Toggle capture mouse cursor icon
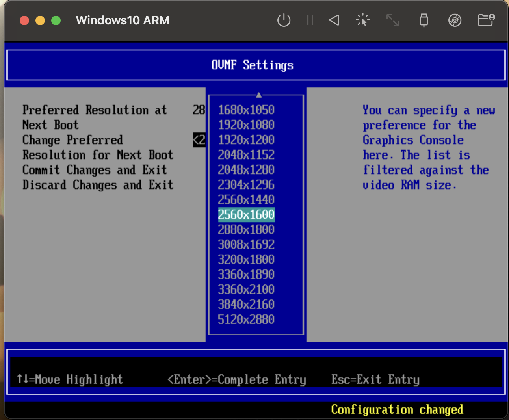 pos(362,20)
